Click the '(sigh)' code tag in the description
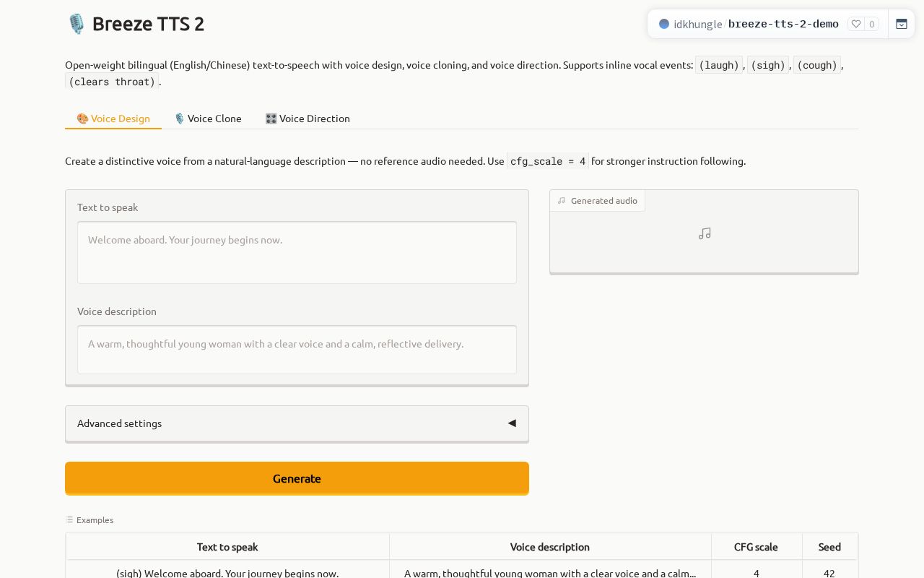Viewport: 924px width, 578px height. pyautogui.click(x=768, y=65)
